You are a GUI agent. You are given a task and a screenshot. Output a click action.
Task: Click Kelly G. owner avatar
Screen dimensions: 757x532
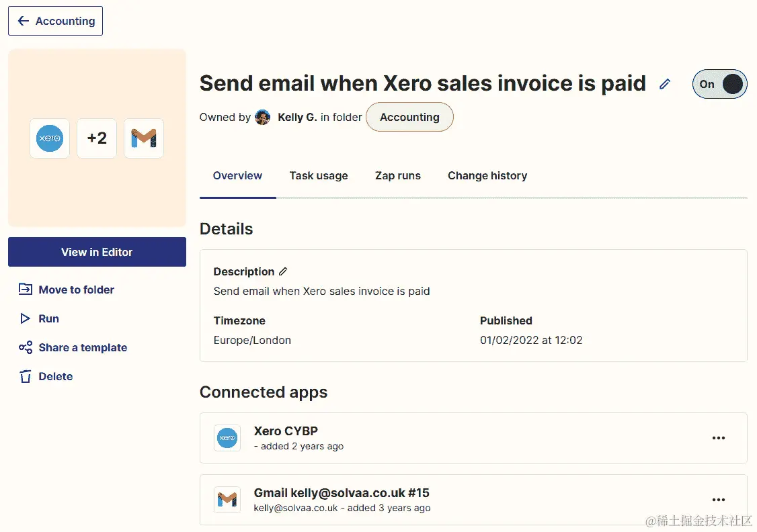tap(263, 117)
